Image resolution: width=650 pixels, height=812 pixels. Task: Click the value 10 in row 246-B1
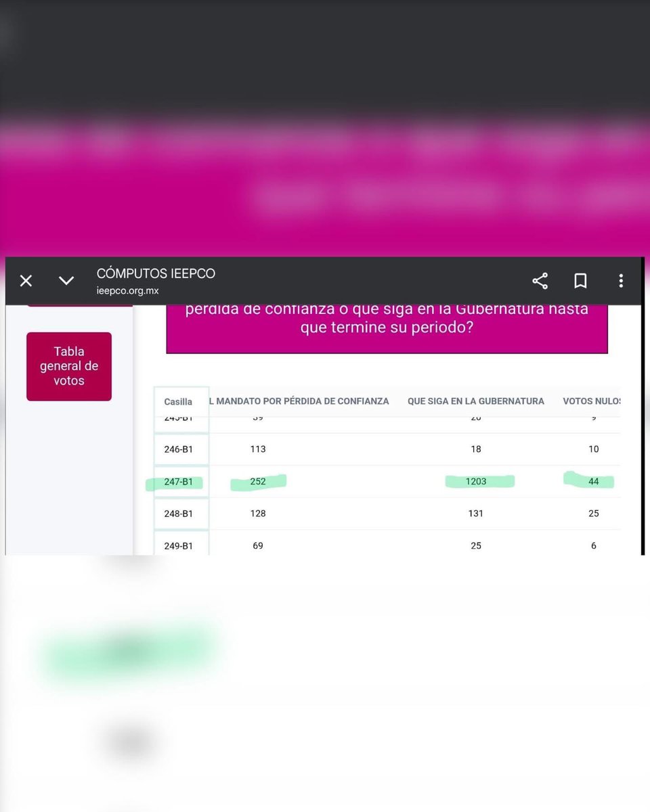[594, 449]
